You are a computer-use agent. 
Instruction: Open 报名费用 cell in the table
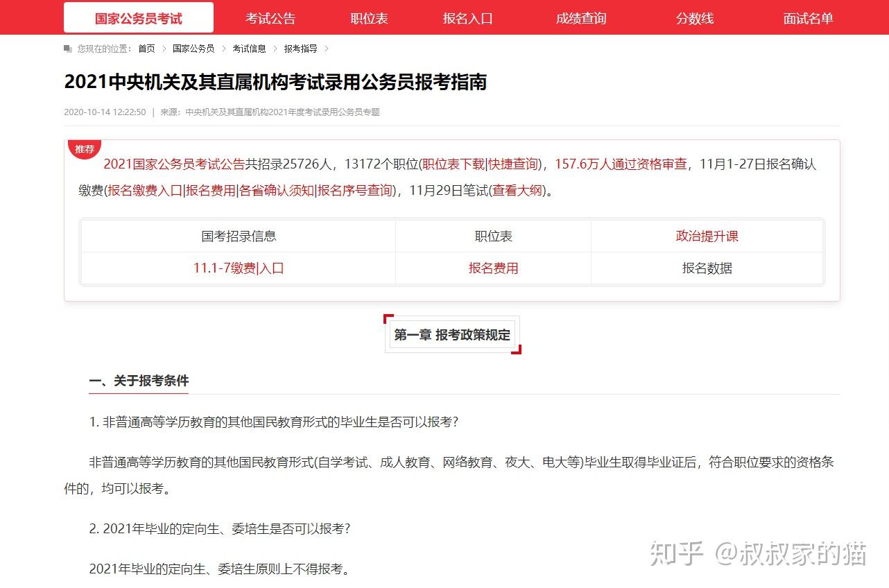point(493,268)
